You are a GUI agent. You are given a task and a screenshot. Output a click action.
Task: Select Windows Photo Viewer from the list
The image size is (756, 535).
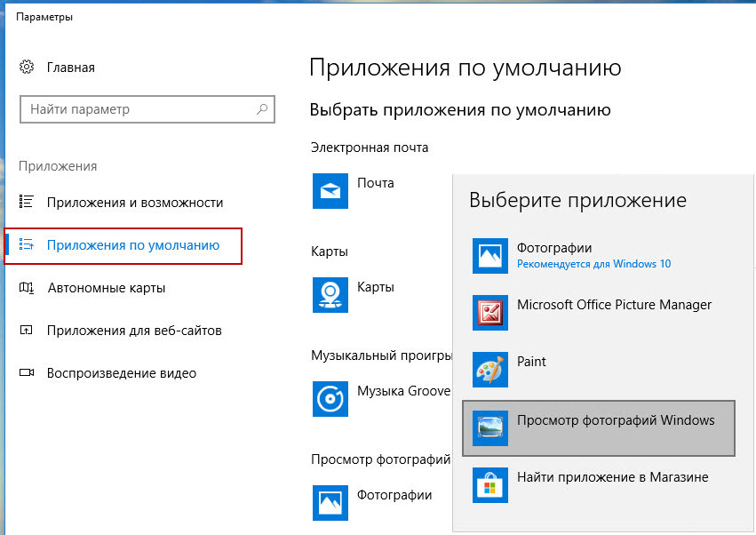tap(615, 420)
